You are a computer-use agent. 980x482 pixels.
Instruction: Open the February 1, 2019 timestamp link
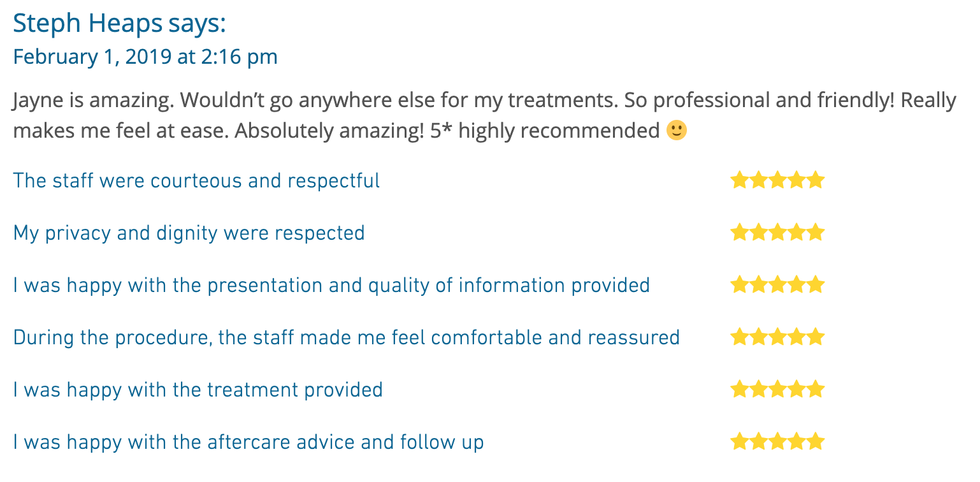click(x=145, y=57)
